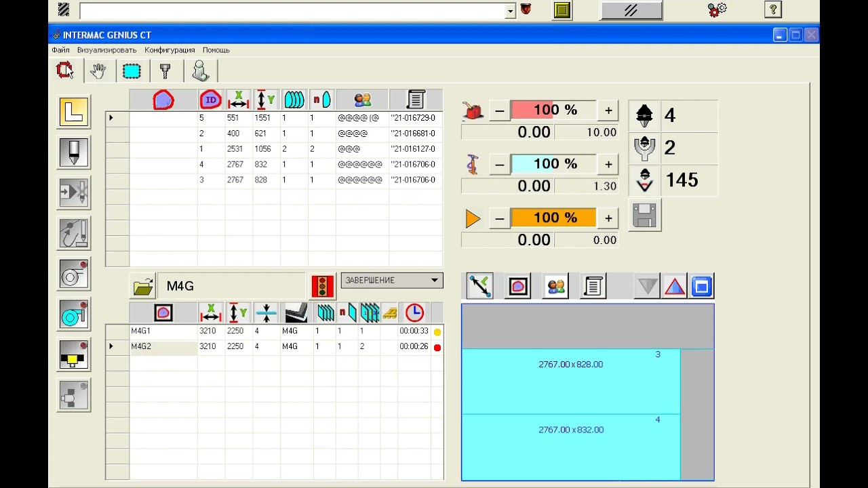Click the grey blocks diagram sidebar icon

pyautogui.click(x=73, y=395)
